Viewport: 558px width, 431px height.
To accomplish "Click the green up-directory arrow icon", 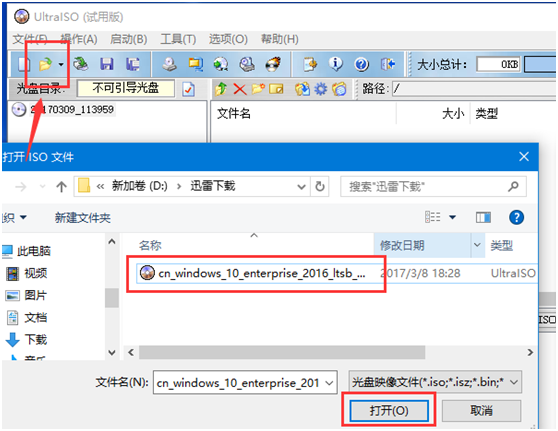I will point(221,89).
